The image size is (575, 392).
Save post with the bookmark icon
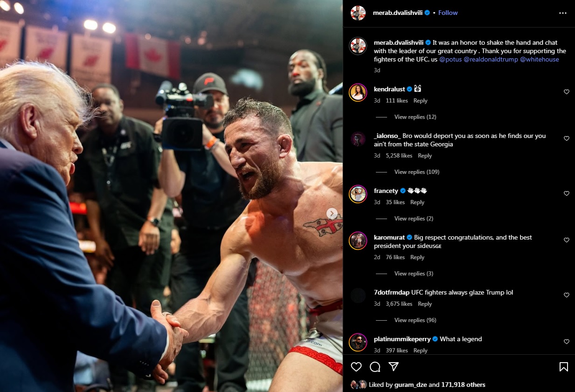(x=563, y=367)
